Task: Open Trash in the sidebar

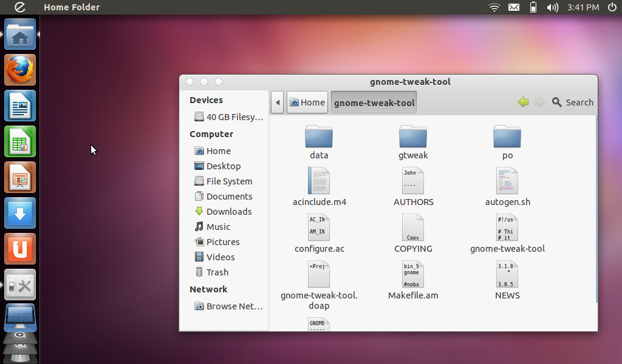Action: point(211,272)
